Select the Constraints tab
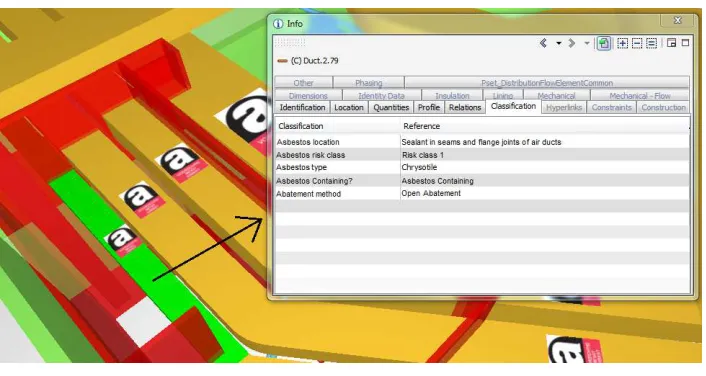The width and height of the screenshot is (706, 376). pyautogui.click(x=611, y=107)
